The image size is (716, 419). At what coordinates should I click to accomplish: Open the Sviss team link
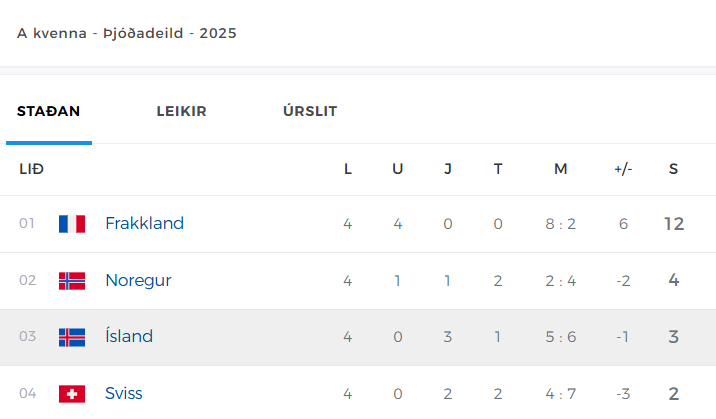[124, 393]
